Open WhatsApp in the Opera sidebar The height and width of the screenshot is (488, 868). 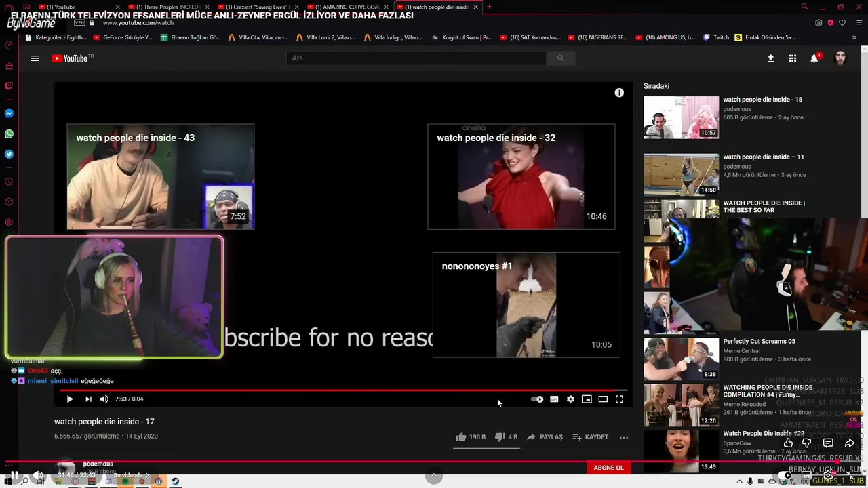(x=9, y=134)
